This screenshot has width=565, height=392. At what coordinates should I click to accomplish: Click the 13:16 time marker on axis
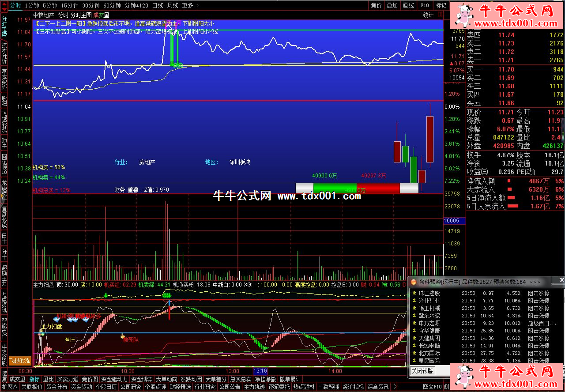(x=260, y=371)
